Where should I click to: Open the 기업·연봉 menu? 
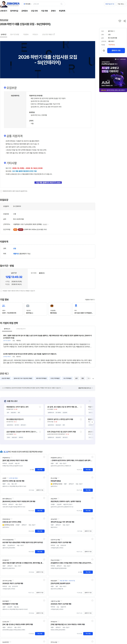(44, 11)
